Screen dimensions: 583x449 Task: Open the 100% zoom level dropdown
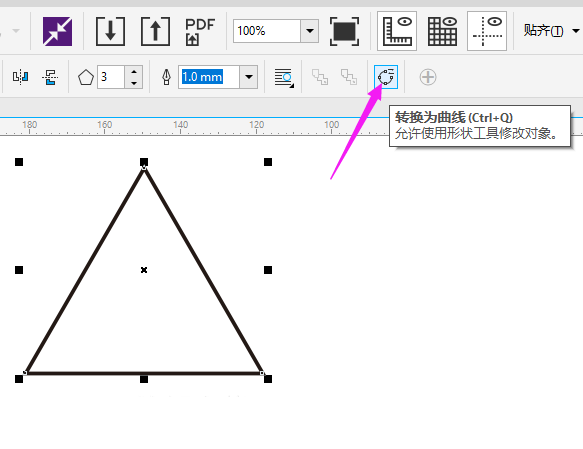(310, 31)
